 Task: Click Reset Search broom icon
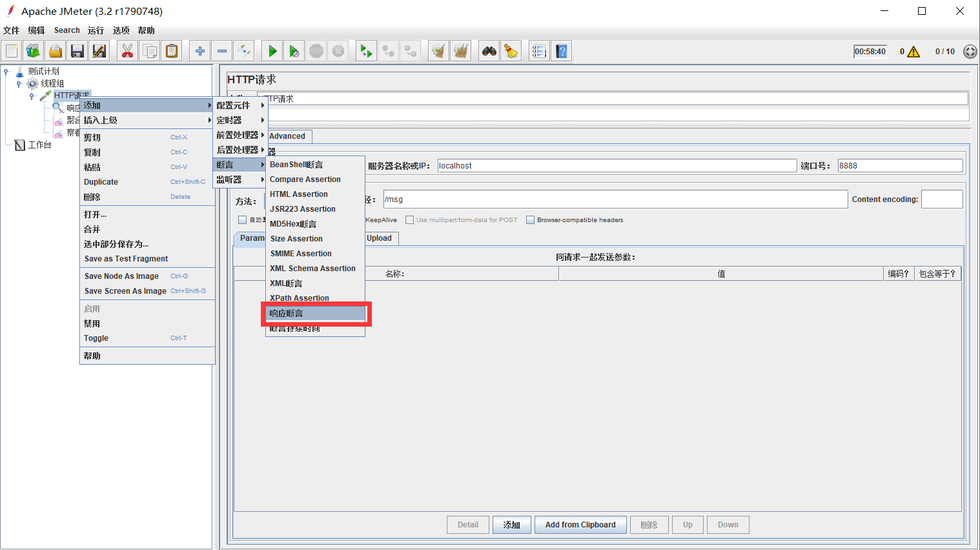tap(511, 51)
